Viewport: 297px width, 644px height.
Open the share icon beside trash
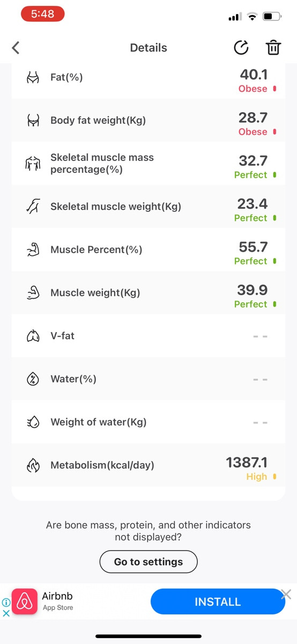(242, 48)
